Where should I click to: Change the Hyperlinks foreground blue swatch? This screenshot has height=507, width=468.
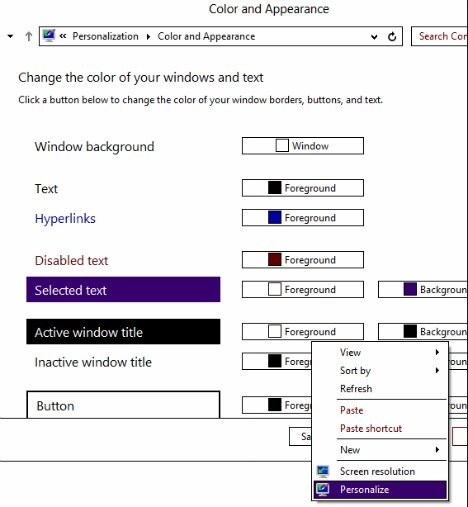[x=275, y=217]
